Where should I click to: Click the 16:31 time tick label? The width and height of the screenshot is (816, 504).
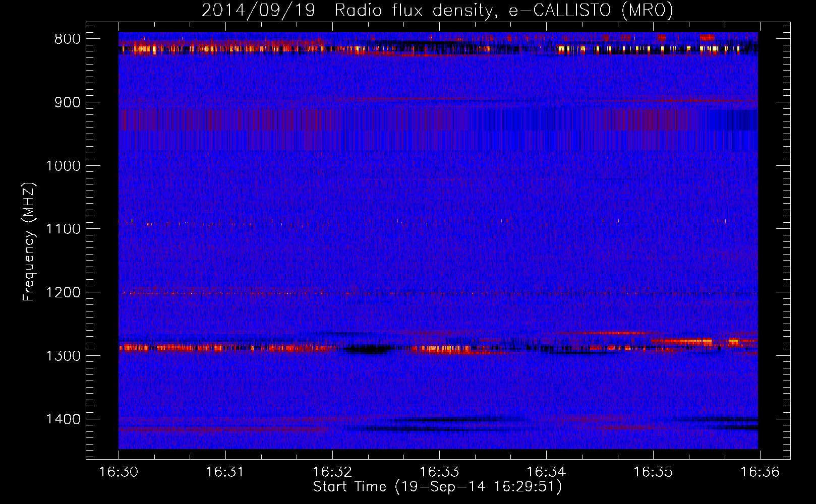225,472
